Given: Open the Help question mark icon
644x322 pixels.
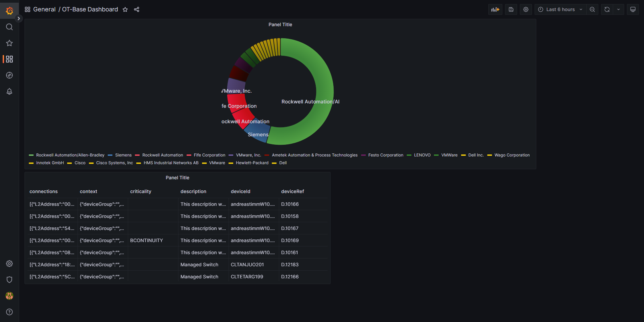Looking at the screenshot, I should 9,312.
